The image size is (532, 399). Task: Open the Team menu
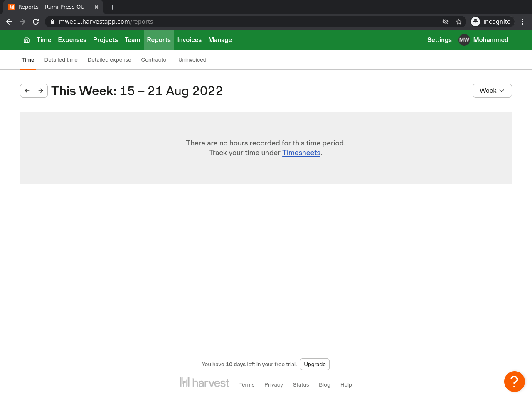(x=133, y=40)
